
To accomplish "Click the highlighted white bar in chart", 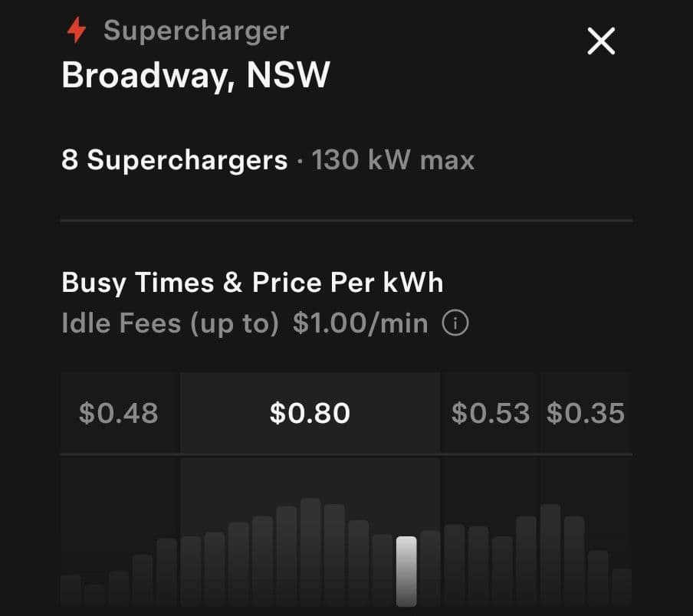I will point(406,571).
